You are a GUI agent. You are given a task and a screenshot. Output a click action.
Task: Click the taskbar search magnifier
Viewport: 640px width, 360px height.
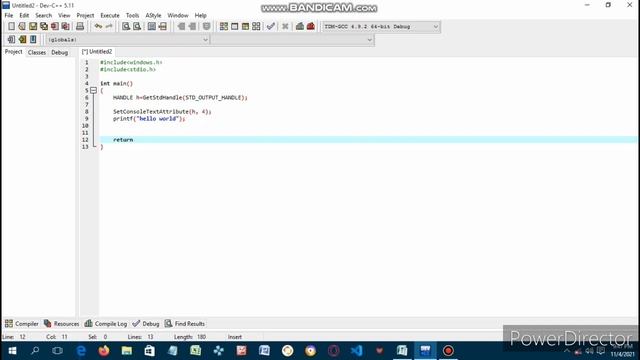(35, 351)
